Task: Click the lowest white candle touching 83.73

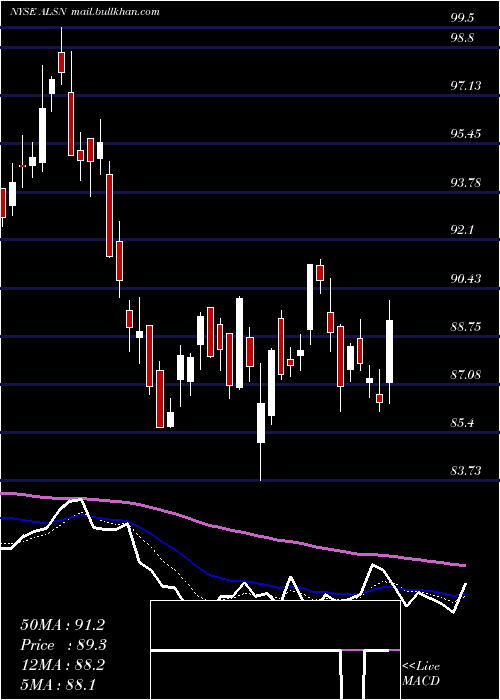Action: [261, 423]
